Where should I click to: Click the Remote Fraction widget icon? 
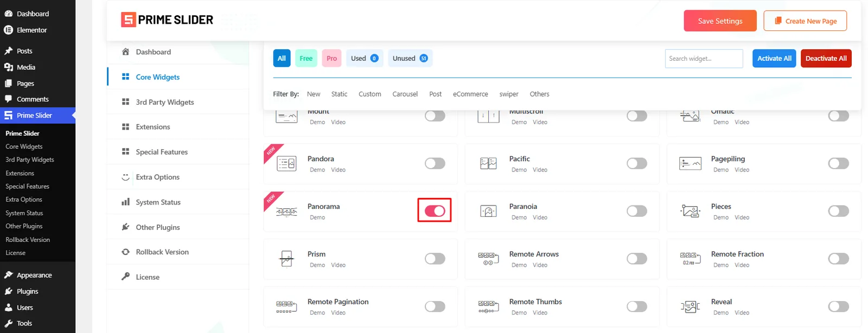690,259
